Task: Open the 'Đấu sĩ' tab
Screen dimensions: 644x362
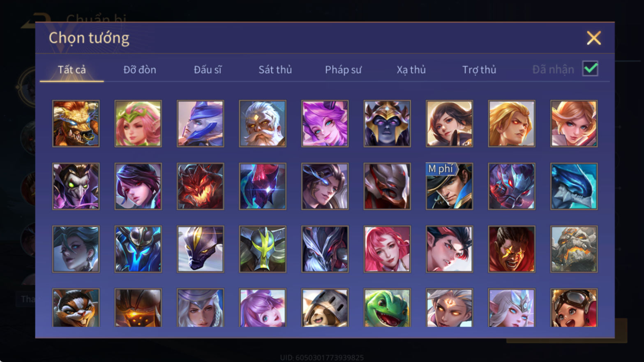Action: click(x=208, y=69)
